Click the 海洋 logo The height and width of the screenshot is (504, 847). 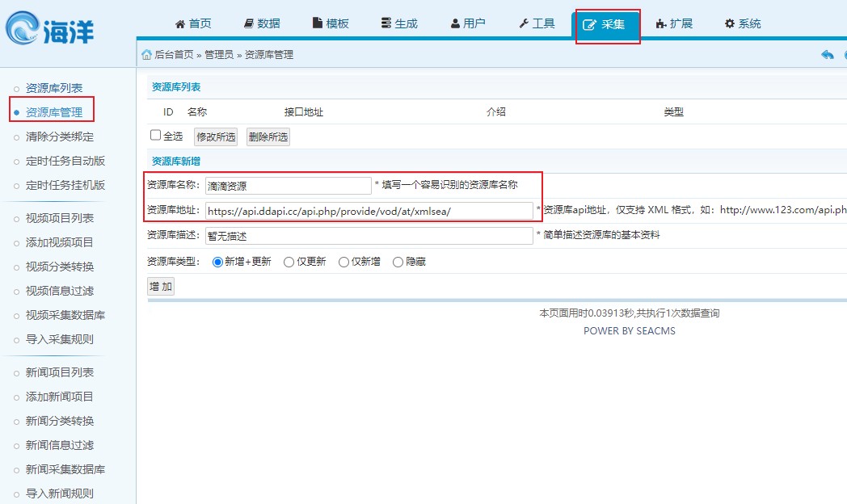coord(50,31)
